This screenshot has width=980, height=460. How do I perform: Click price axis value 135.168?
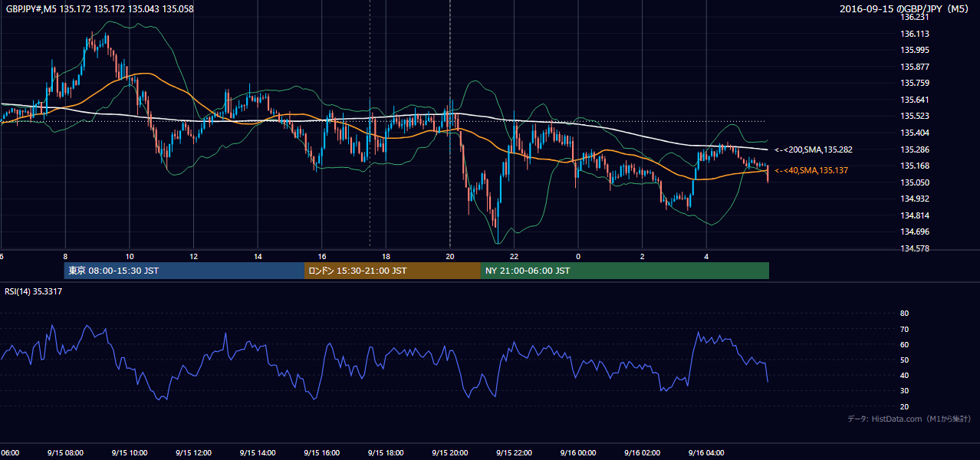point(915,166)
